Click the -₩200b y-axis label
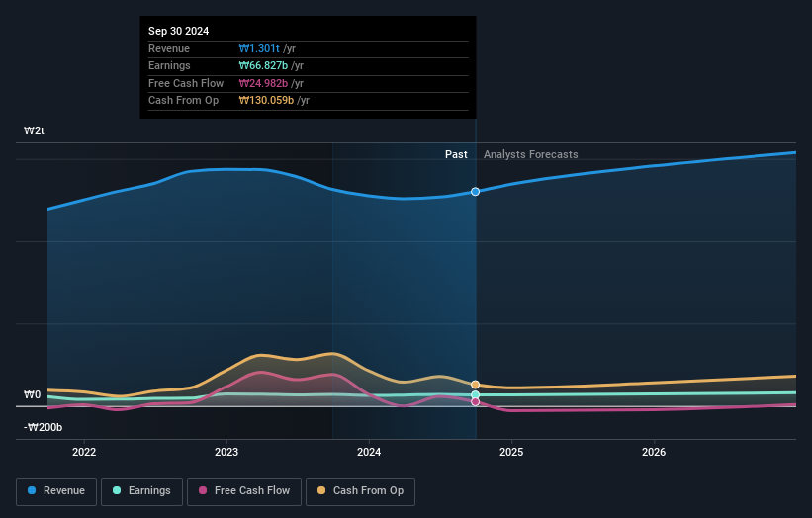Screen dimensions: 812x518 [43, 427]
